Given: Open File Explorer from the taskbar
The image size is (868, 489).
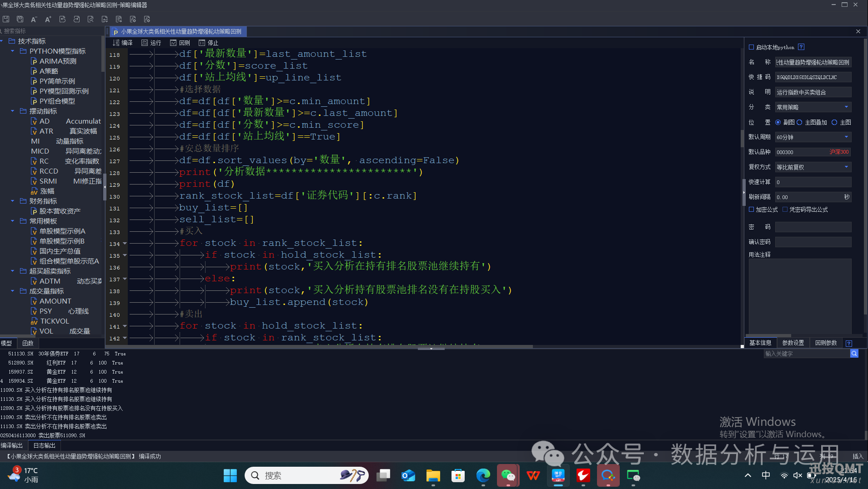Looking at the screenshot, I should [433, 475].
